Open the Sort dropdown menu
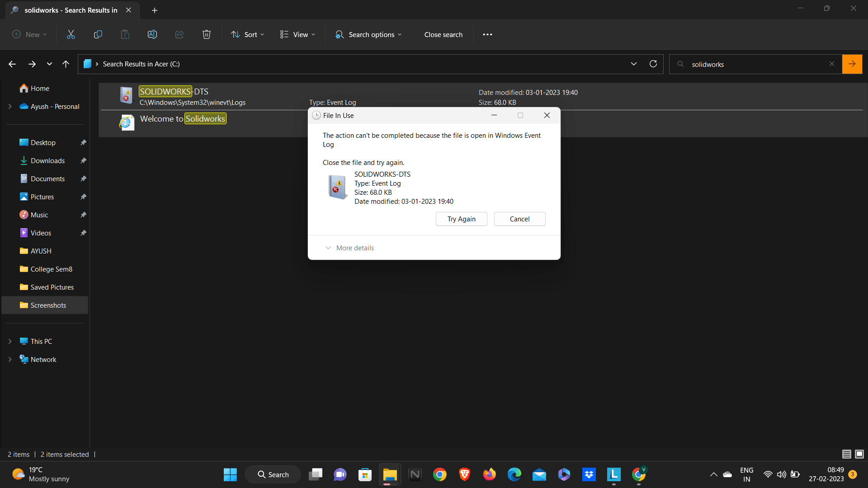Image resolution: width=868 pixels, height=488 pixels. [x=248, y=34]
